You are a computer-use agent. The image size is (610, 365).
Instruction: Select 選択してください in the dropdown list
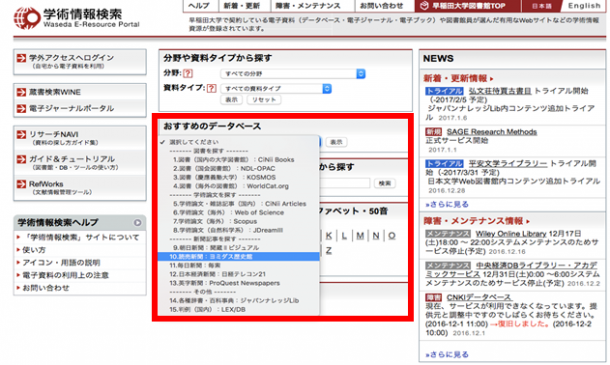[x=238, y=142]
